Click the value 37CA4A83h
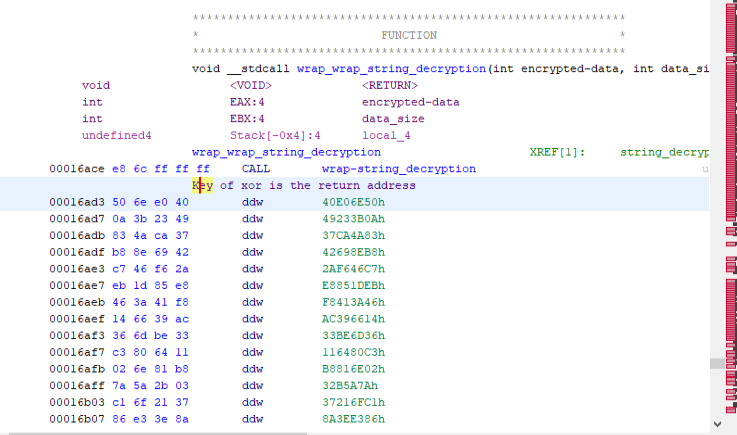The height and width of the screenshot is (435, 737). (353, 236)
